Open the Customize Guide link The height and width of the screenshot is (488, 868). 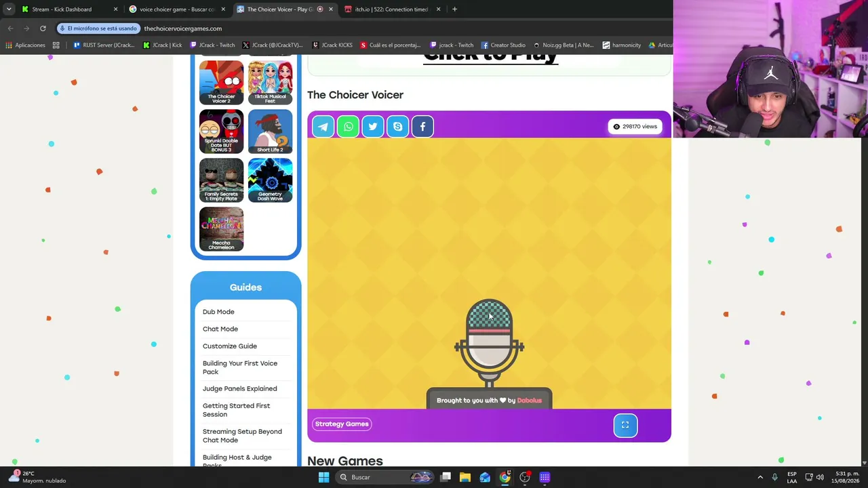230,346
